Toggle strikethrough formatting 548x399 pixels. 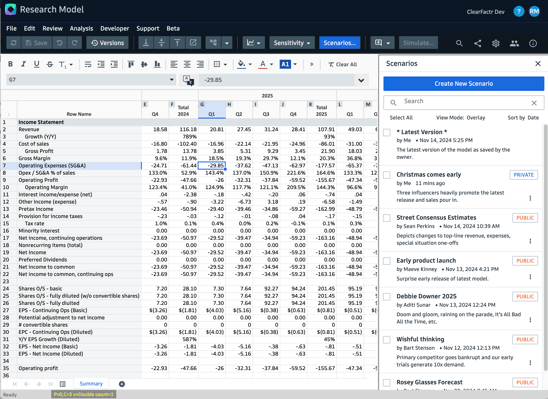(x=50, y=64)
